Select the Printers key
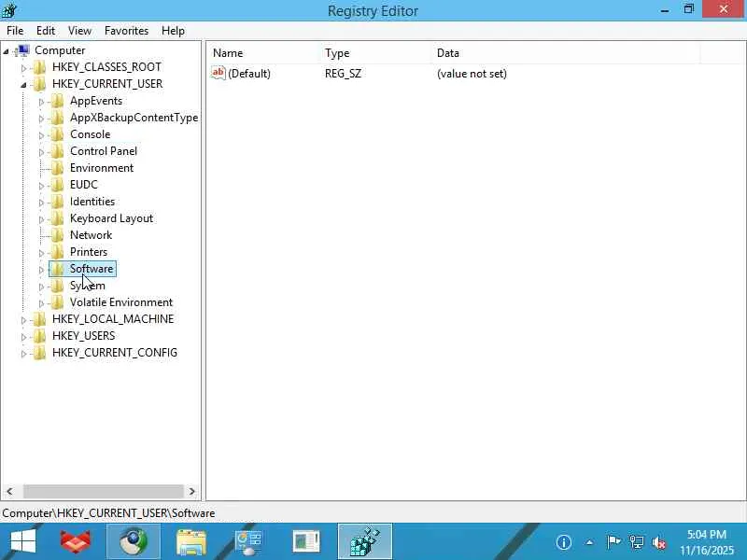747x560 pixels. coord(89,252)
